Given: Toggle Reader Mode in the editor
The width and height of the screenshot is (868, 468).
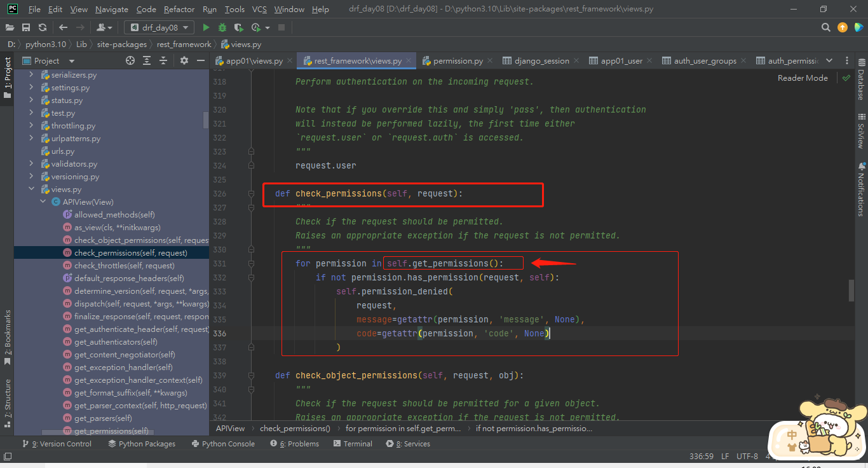Looking at the screenshot, I should tap(803, 78).
